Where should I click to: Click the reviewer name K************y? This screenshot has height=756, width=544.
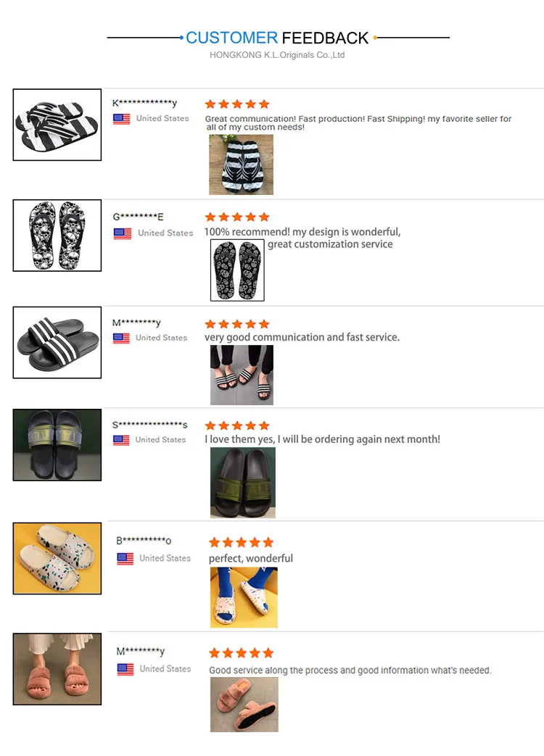(144, 103)
